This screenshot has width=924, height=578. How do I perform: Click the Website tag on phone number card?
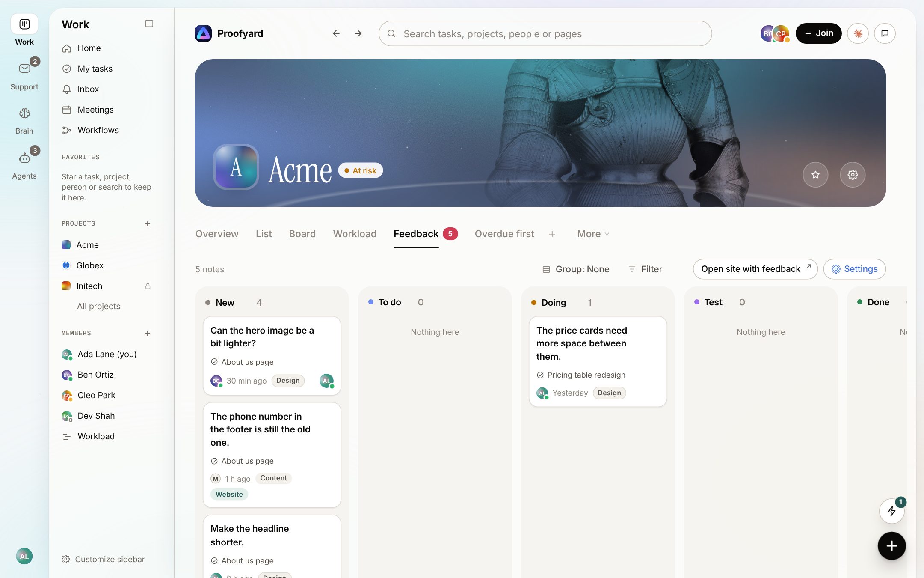point(229,495)
